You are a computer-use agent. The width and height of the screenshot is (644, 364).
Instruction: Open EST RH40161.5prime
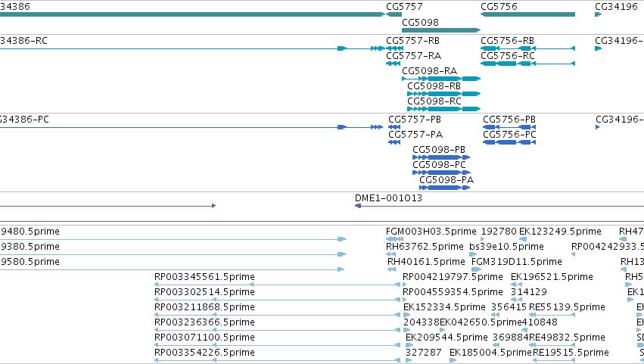pos(426,262)
